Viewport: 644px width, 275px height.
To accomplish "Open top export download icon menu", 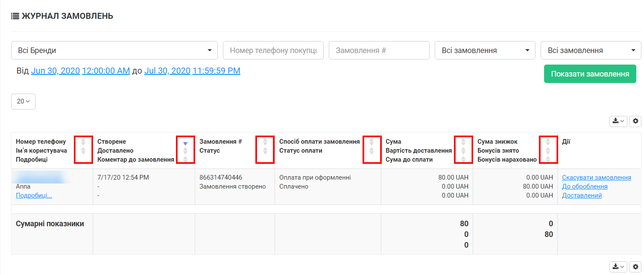I will pos(618,121).
